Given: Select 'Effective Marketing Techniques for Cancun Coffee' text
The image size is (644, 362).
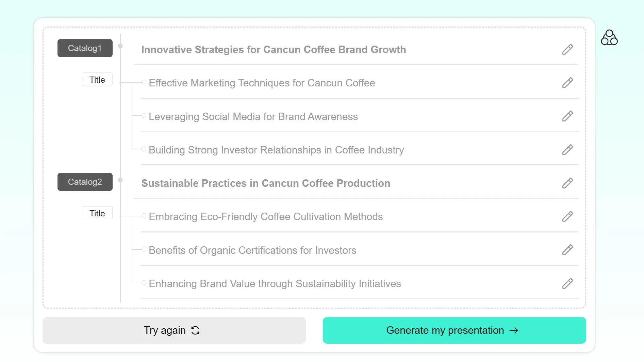Looking at the screenshot, I should click(262, 83).
